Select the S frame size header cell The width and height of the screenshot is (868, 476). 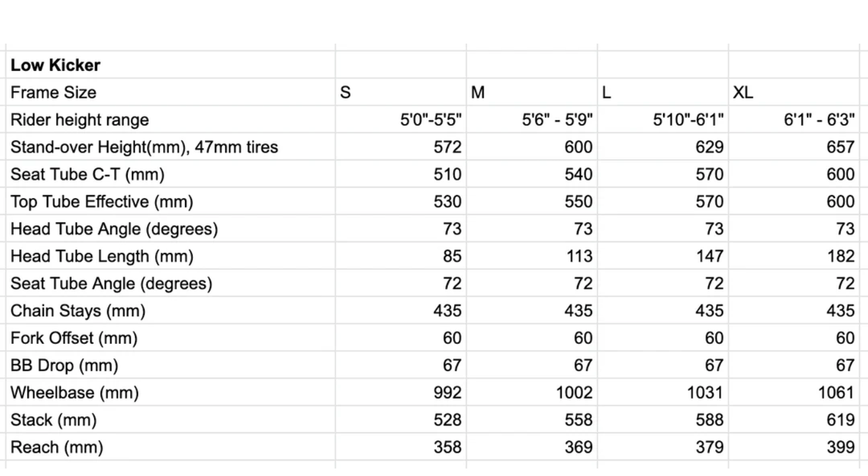point(346,93)
